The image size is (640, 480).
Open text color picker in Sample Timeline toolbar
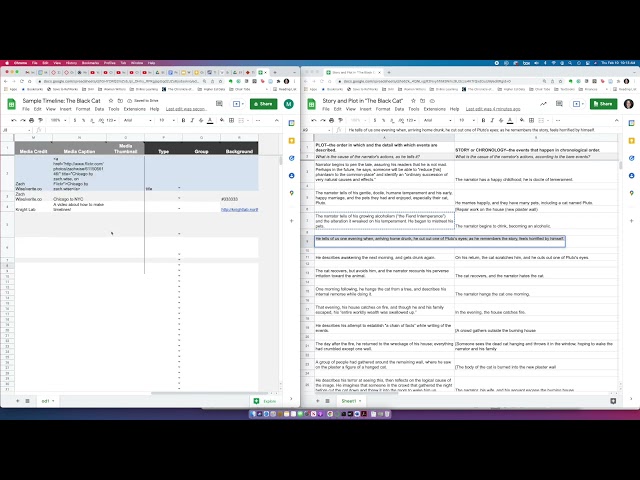click(210, 120)
